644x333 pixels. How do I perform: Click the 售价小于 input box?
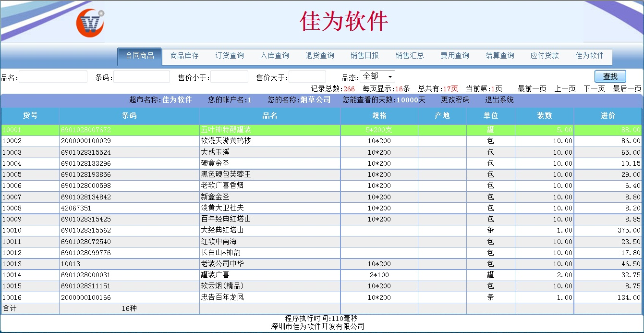(229, 77)
